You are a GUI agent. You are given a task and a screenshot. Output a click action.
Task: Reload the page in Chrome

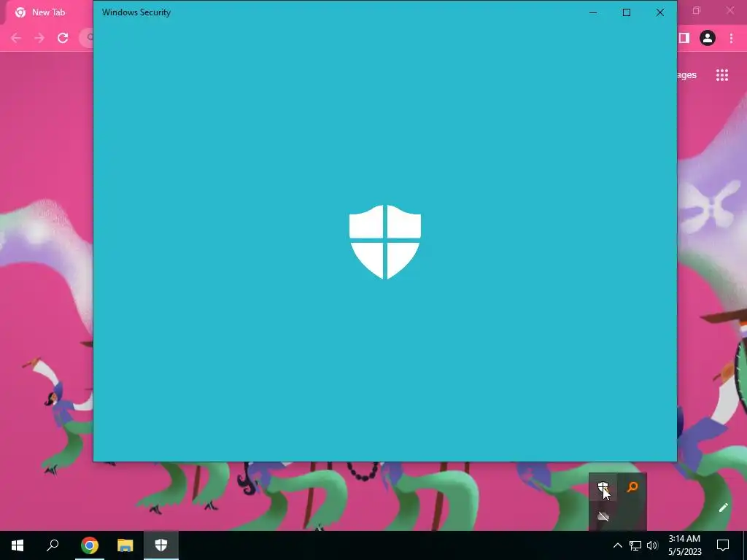[63, 38]
